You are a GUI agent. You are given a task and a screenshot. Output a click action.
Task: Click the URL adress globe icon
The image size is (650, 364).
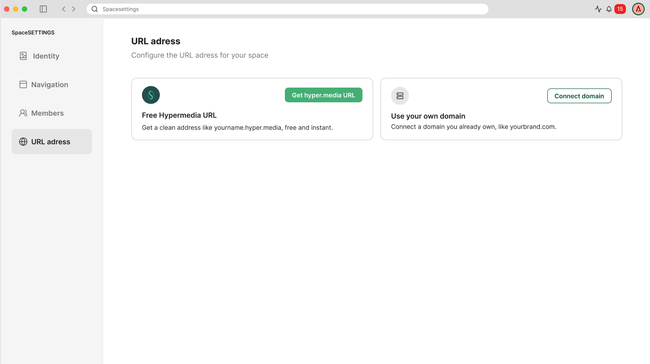point(23,142)
